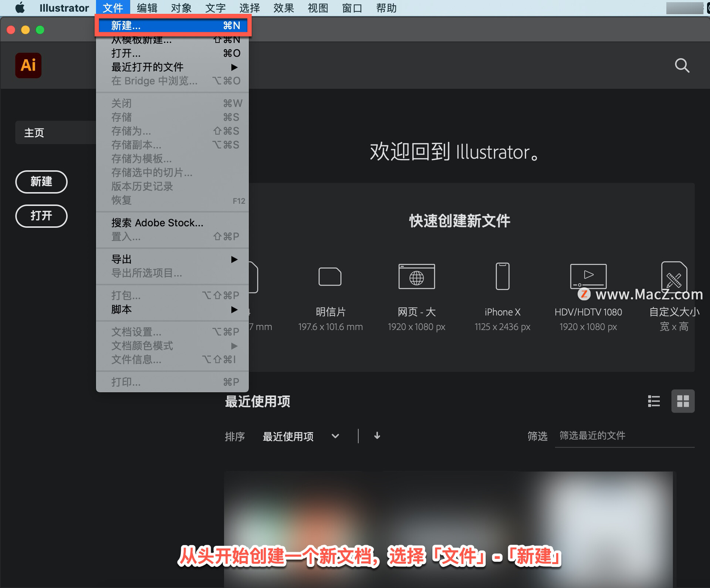Click the filter recent files input field
Viewport: 710px width, 588px height.
pos(624,436)
